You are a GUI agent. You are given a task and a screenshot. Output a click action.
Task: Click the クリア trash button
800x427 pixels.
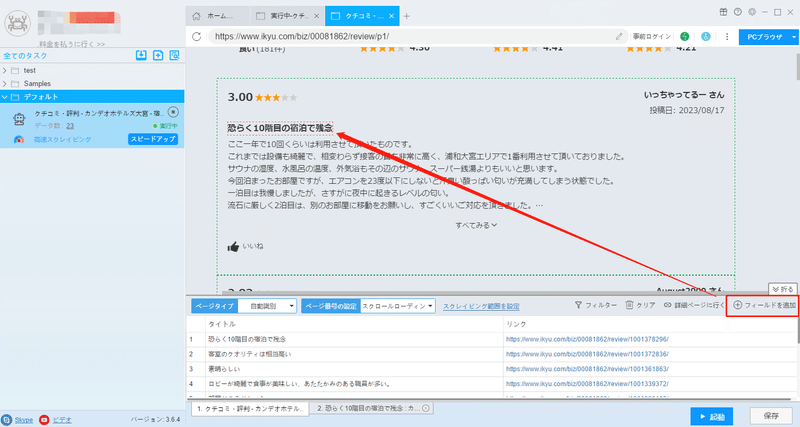tap(640, 305)
